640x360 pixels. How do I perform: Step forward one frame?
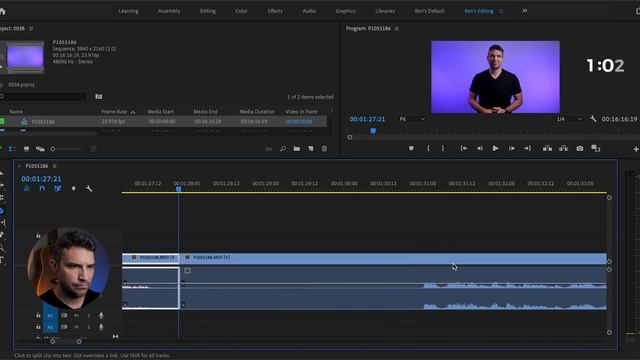[511, 149]
